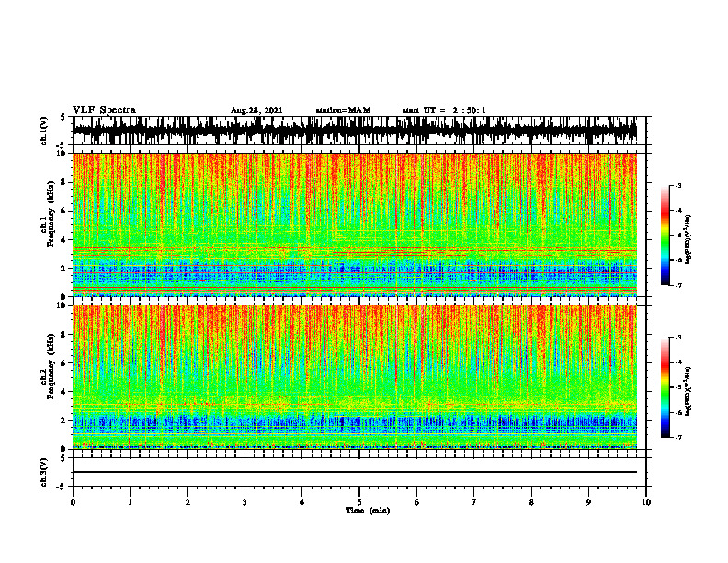Select the 'ch.1(V)' axis label
Viewport: 728px width, 563px height.
pyautogui.click(x=44, y=131)
